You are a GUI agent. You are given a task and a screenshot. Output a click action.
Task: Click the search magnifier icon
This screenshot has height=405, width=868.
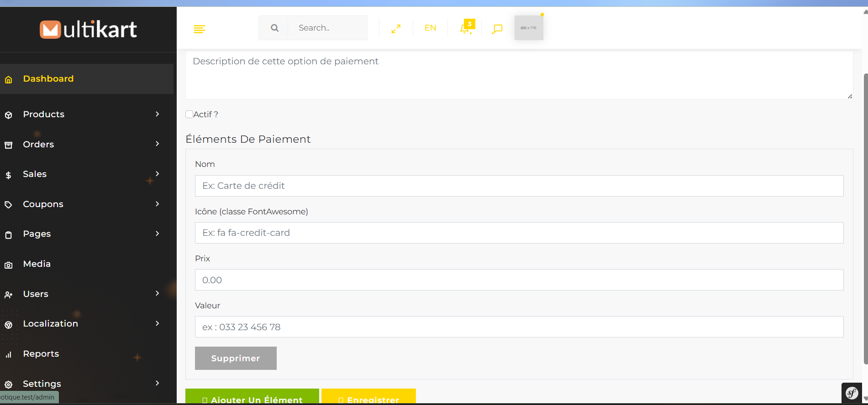pyautogui.click(x=274, y=28)
